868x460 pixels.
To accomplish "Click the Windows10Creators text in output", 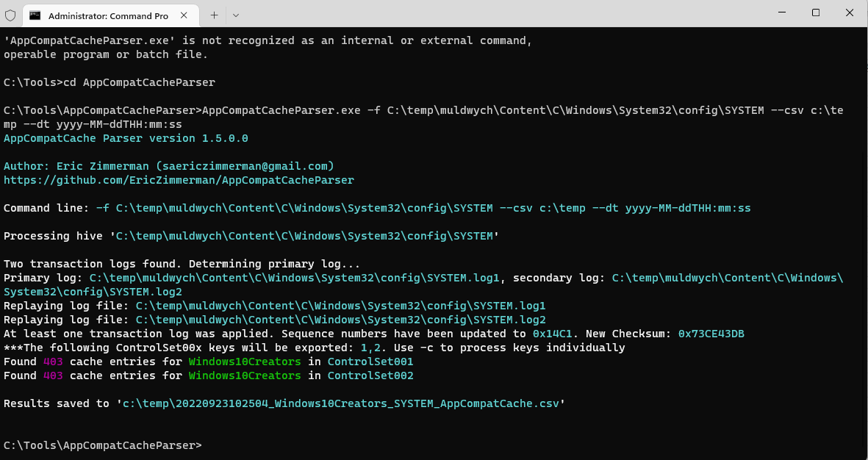I will [244, 362].
